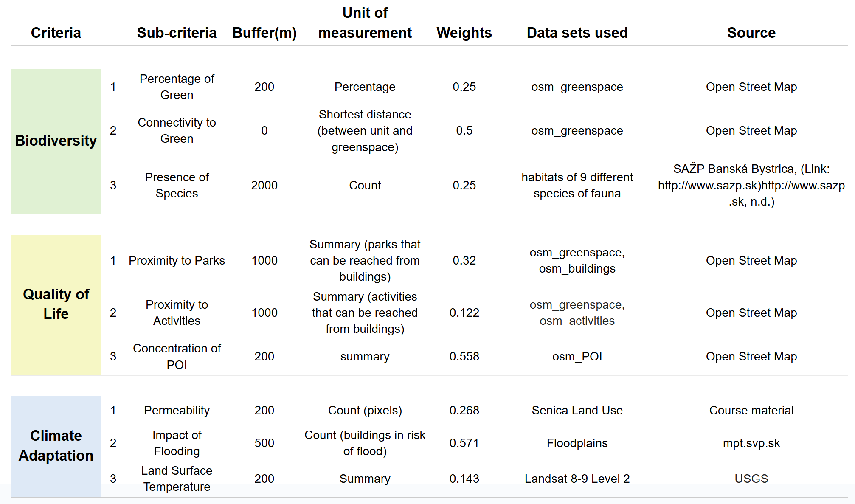The width and height of the screenshot is (855, 504).
Task: Select the yellow Quality of Life cell
Action: (56, 304)
